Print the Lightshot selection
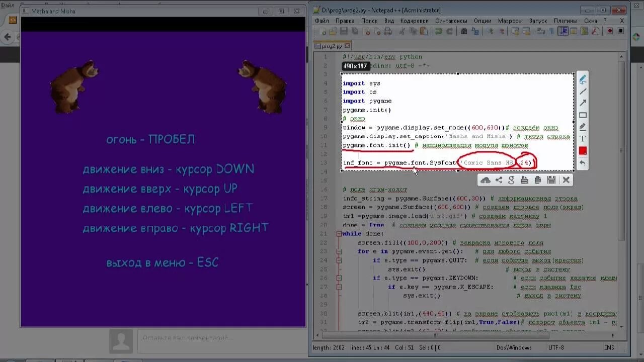 point(525,180)
